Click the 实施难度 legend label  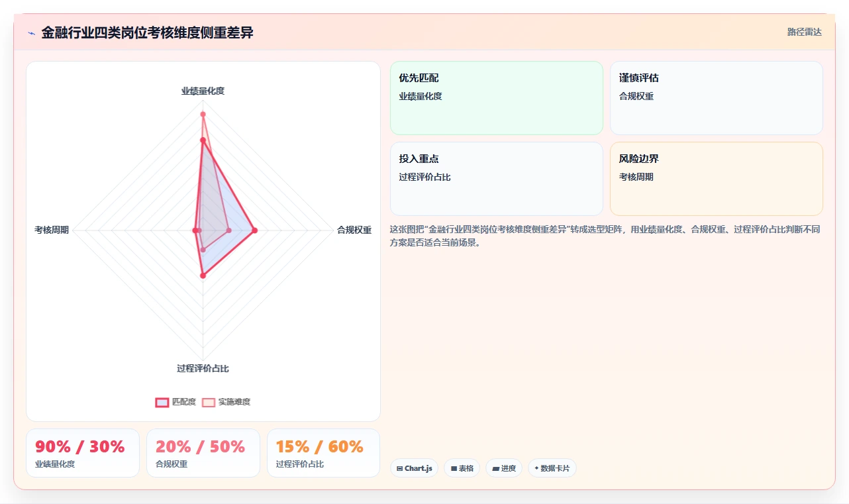point(234,402)
